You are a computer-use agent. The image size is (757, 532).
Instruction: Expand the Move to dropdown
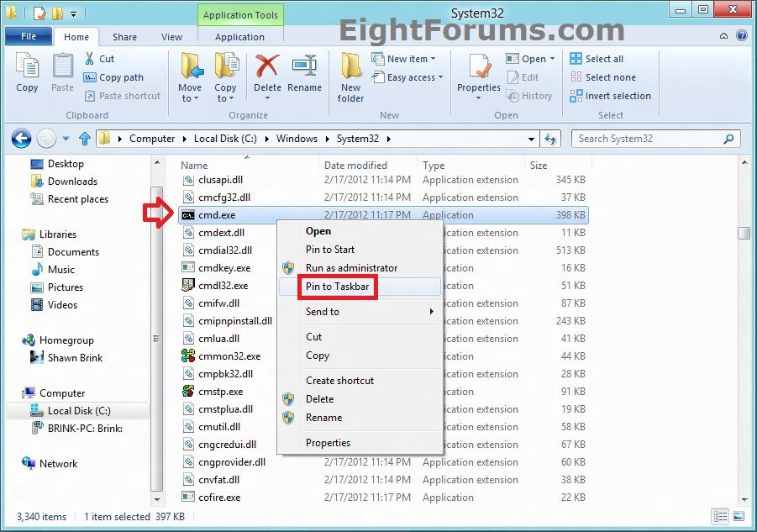coord(190,98)
